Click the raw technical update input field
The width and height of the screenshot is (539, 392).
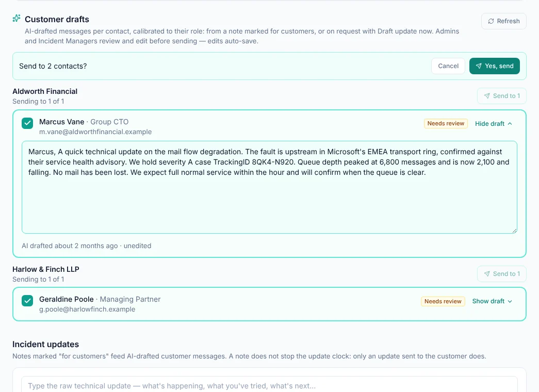pos(269,385)
